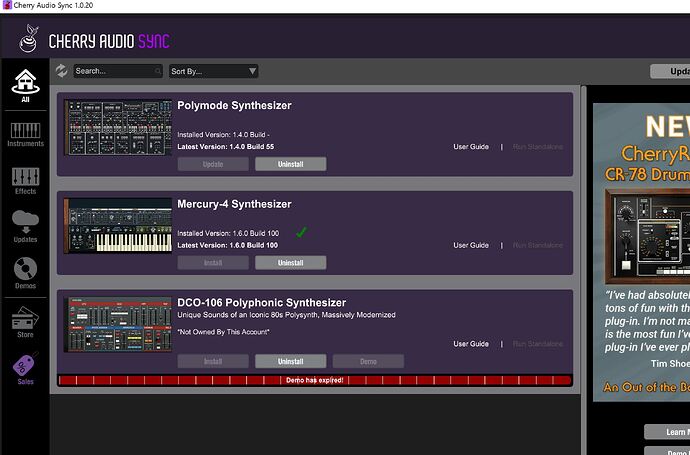Open the Polymode Synthesizer User Guide

click(471, 147)
